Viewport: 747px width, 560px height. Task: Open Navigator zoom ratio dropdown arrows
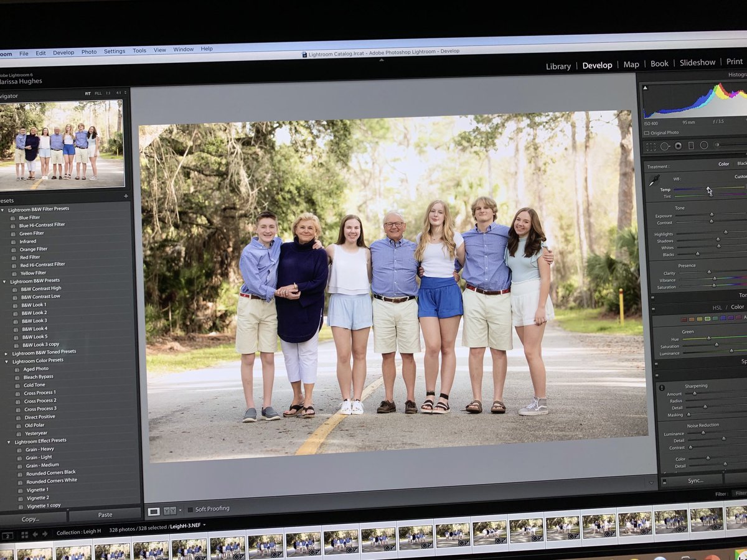pyautogui.click(x=126, y=93)
